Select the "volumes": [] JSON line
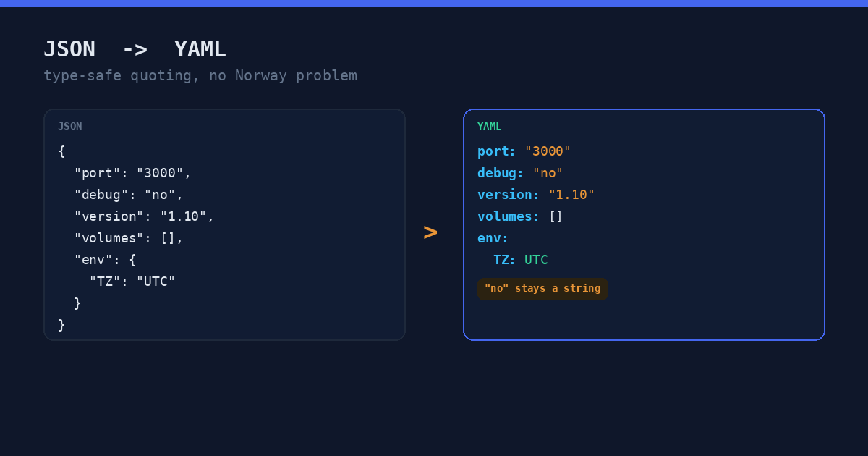 point(129,238)
